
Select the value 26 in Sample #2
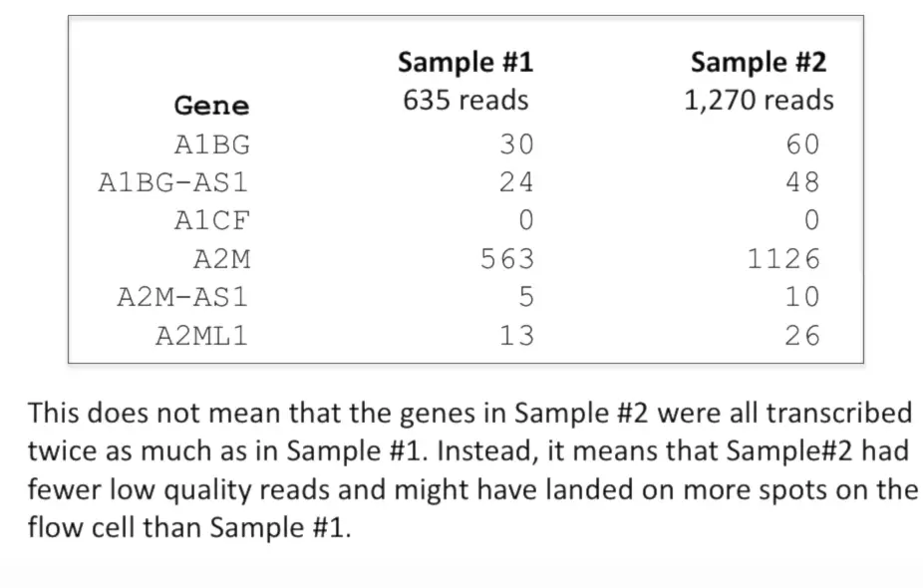(x=802, y=336)
